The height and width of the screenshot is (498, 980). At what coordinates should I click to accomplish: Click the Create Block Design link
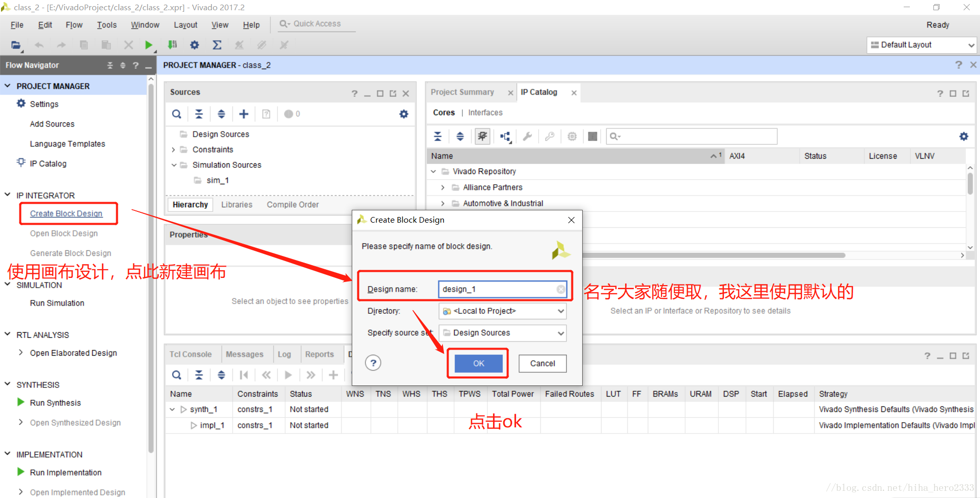point(66,213)
